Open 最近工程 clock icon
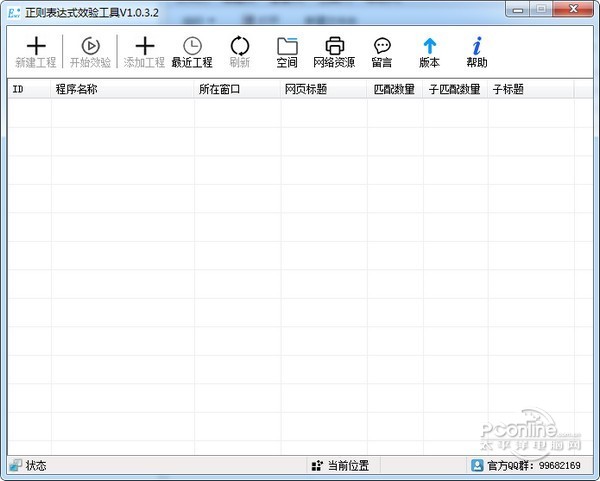The width and height of the screenshot is (600, 481). click(192, 46)
